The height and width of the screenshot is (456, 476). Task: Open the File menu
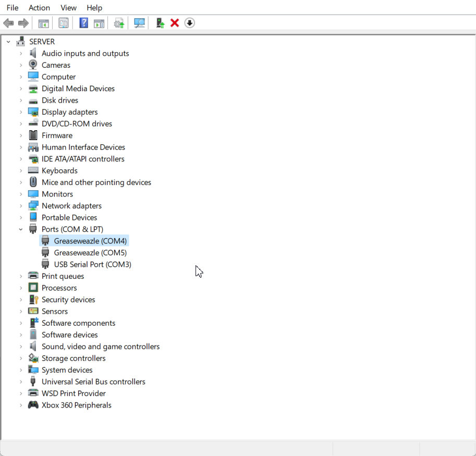(13, 8)
